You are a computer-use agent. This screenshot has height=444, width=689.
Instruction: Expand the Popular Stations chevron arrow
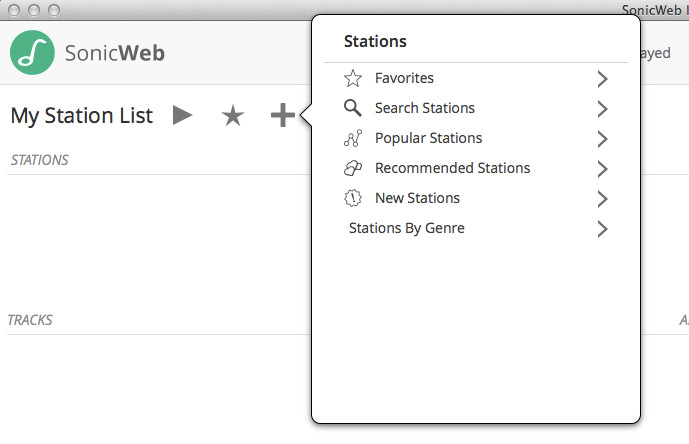[x=602, y=138]
